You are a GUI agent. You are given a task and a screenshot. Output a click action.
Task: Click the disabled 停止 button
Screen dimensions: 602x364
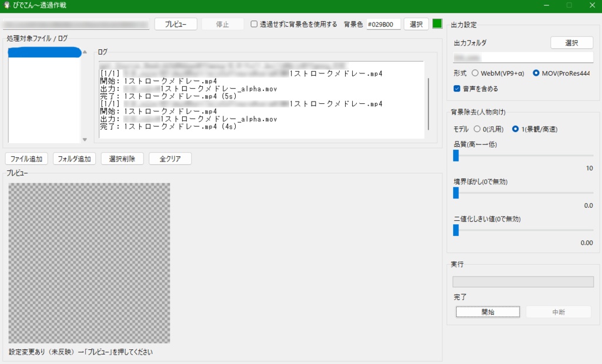[x=223, y=24]
